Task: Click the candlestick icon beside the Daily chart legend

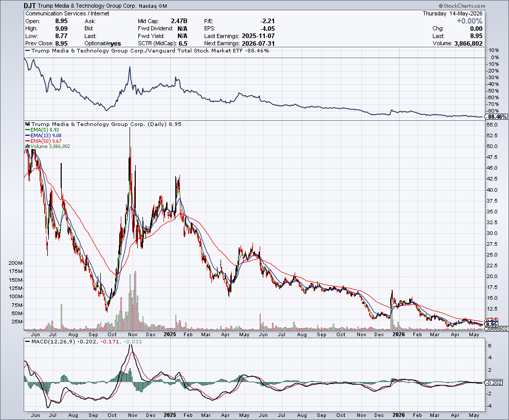Action: tap(28, 124)
